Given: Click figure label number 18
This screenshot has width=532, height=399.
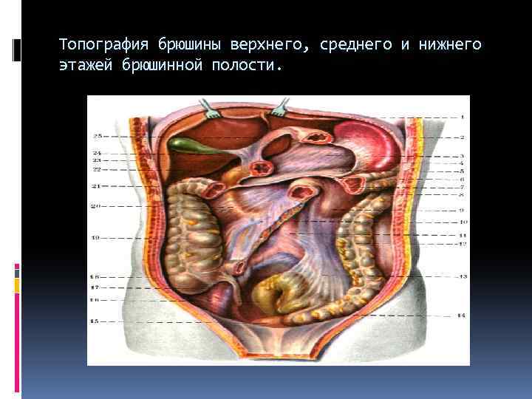Looking at the screenshot, I should [95, 277].
